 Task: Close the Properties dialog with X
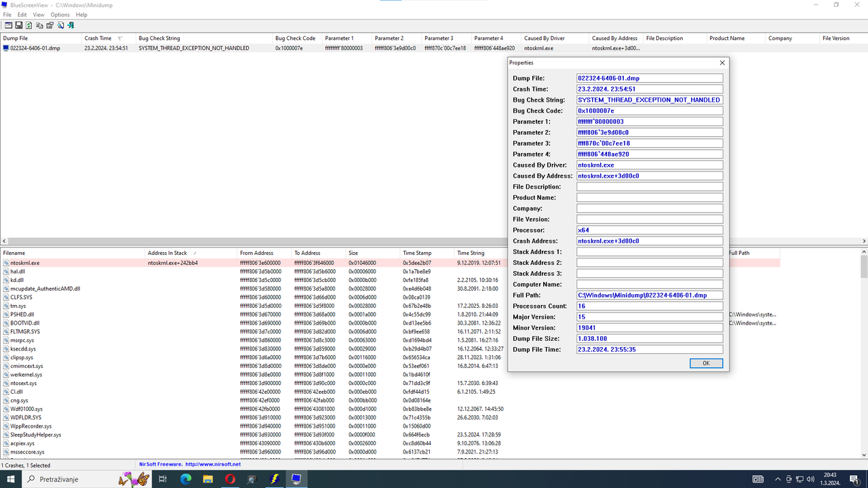click(x=722, y=62)
